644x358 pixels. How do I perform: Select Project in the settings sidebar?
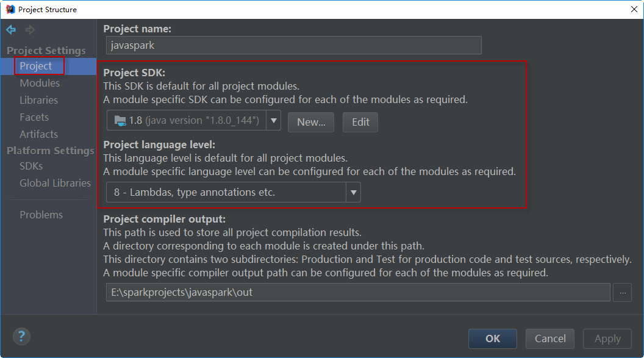[x=36, y=66]
